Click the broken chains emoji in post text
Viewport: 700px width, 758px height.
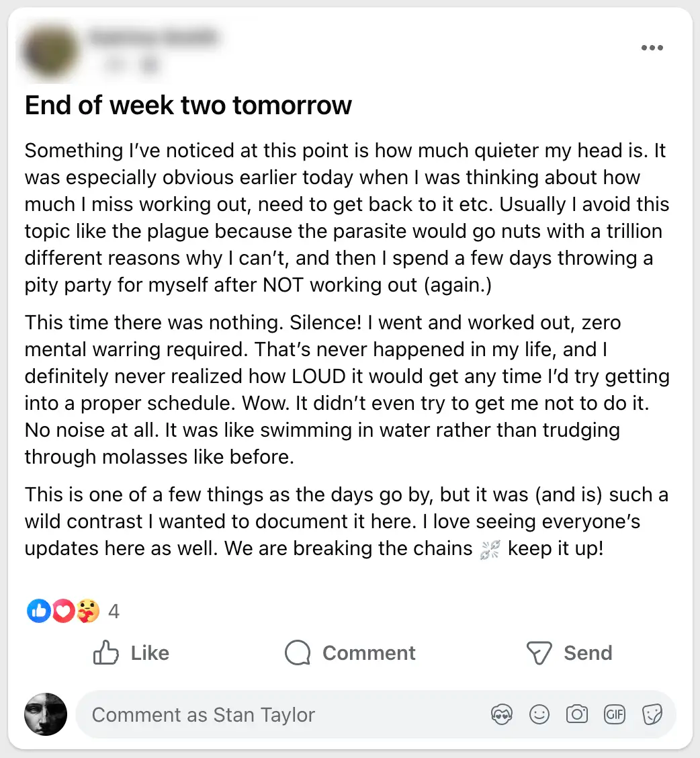coord(490,548)
